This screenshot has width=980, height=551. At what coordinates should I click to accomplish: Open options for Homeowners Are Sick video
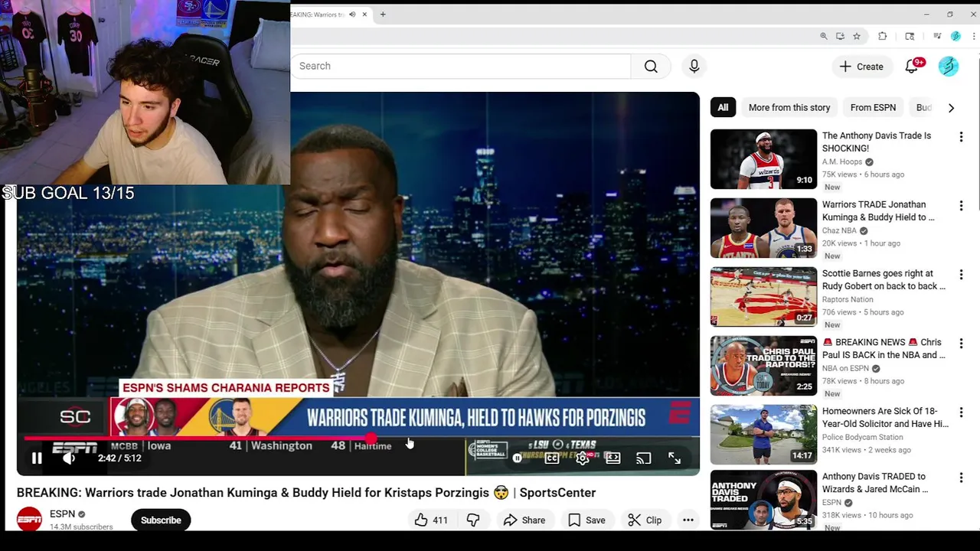point(961,412)
